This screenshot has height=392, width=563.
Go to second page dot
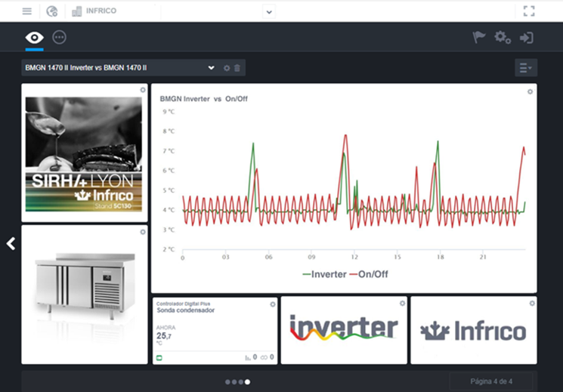(234, 382)
